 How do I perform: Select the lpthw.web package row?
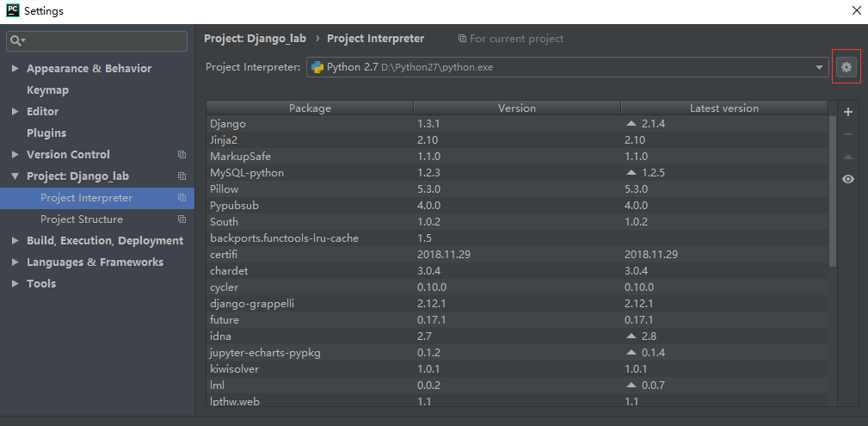click(x=517, y=401)
